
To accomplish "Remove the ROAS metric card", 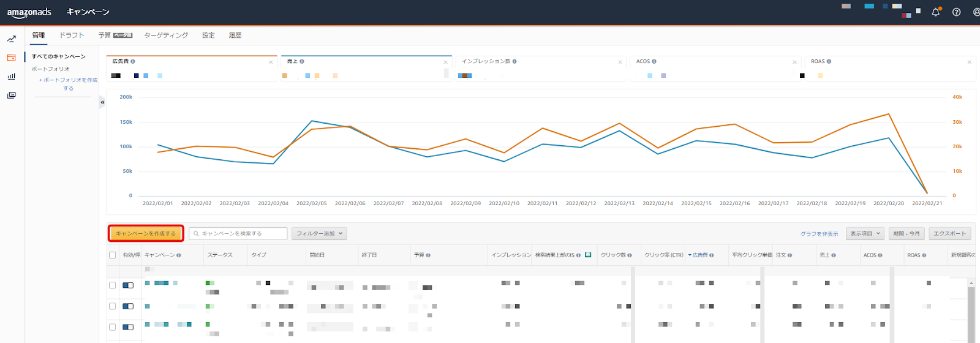I will point(969,62).
